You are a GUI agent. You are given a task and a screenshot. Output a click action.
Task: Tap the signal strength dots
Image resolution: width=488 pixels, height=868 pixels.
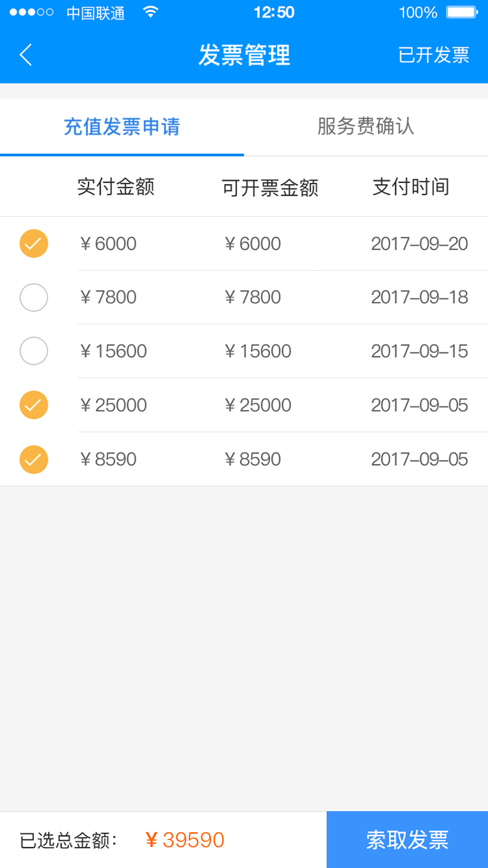click(x=31, y=12)
